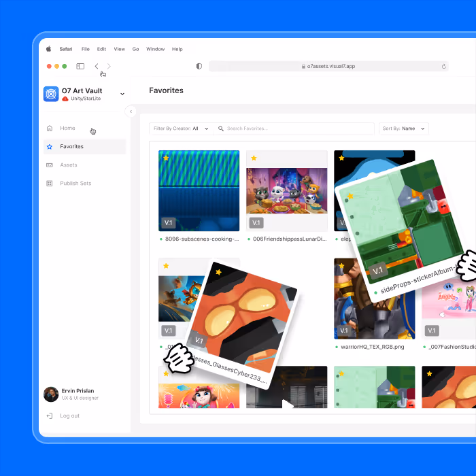476x476 pixels.
Task: Open the Help menu
Action: click(x=177, y=49)
